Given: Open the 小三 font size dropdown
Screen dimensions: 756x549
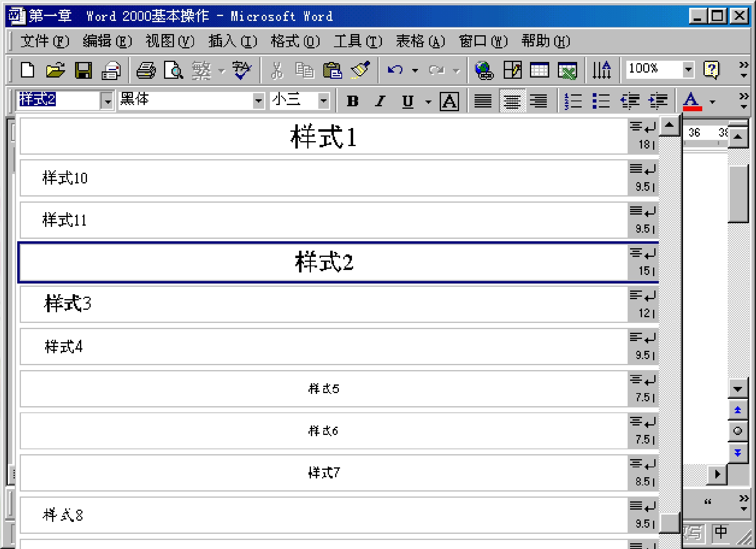Looking at the screenshot, I should click(324, 101).
